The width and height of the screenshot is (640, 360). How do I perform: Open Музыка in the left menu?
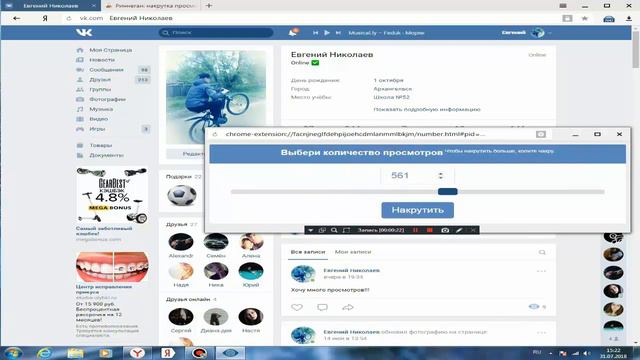101,109
